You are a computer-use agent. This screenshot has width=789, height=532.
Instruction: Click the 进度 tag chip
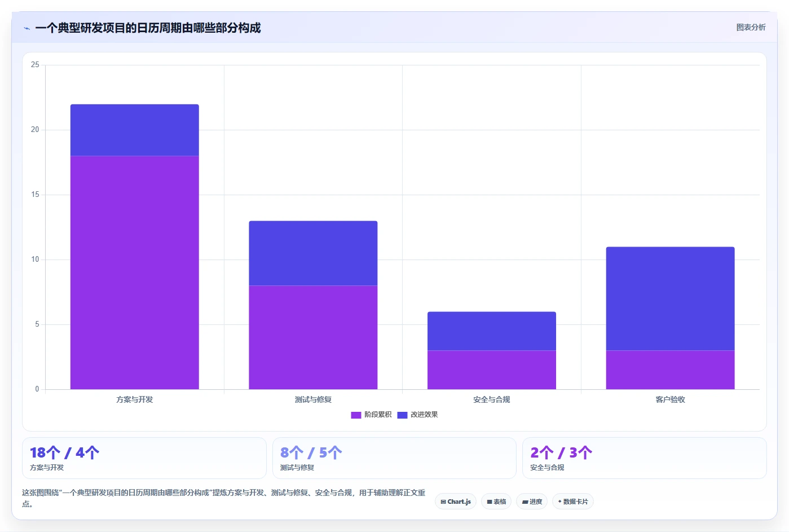pos(532,502)
